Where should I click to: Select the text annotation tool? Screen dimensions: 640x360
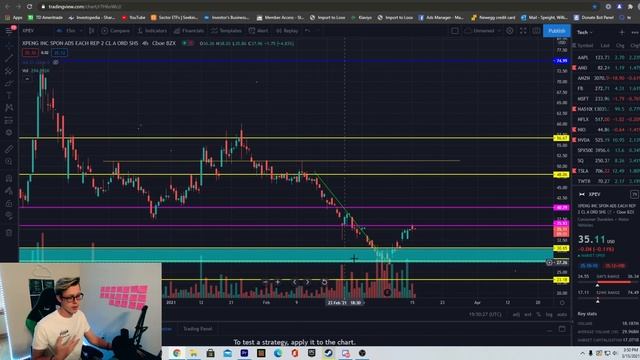9,96
